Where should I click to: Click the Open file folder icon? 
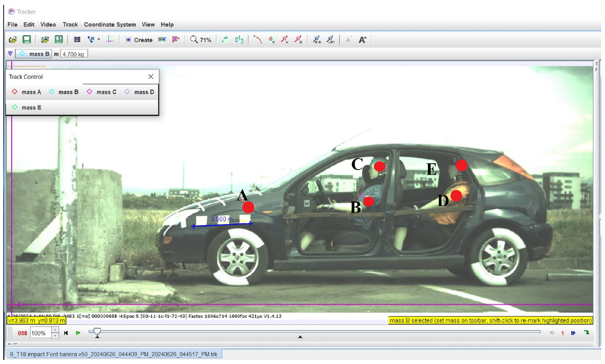(13, 39)
